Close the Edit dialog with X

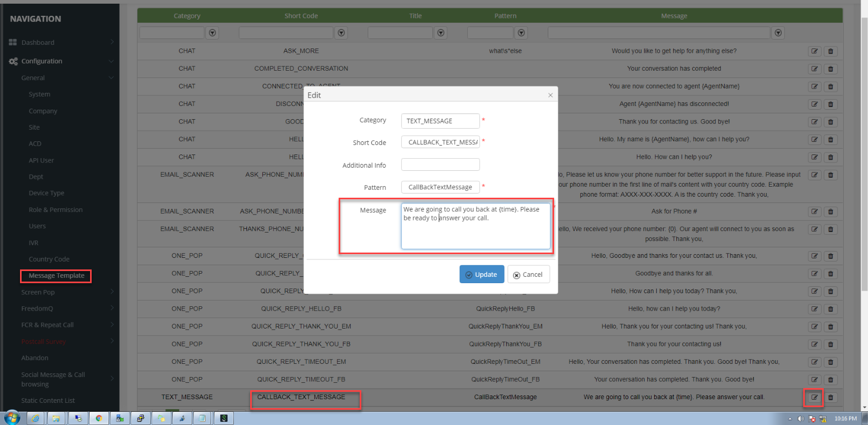(550, 95)
